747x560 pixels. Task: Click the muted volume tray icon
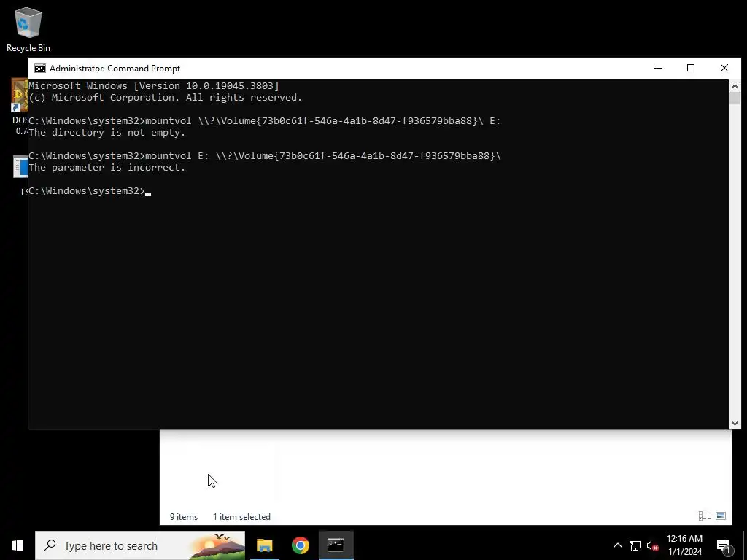[x=652, y=545]
